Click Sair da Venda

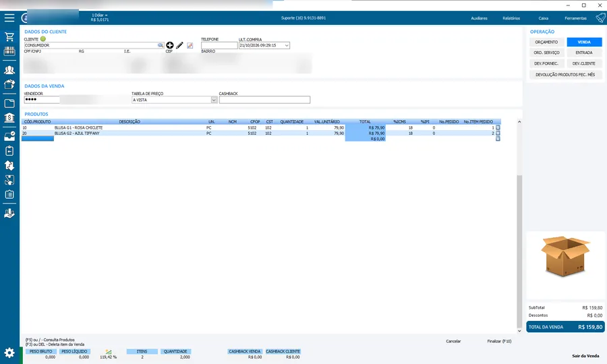click(x=585, y=356)
